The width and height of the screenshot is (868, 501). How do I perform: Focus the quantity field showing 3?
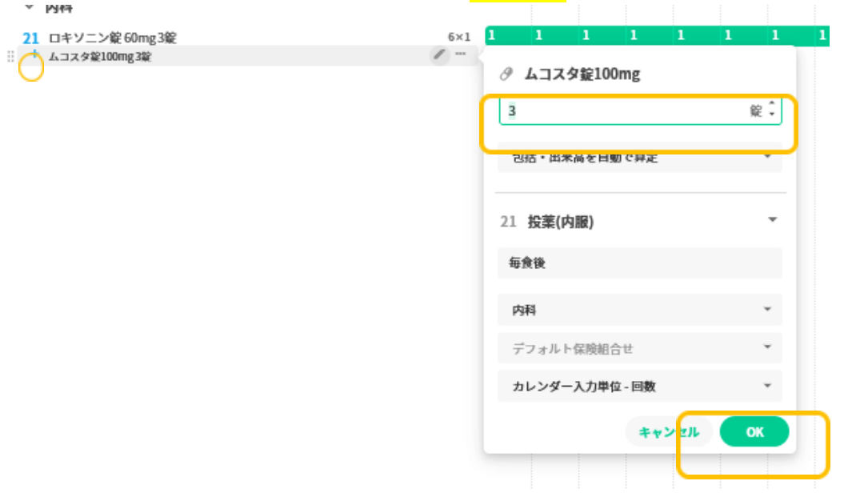(641, 111)
